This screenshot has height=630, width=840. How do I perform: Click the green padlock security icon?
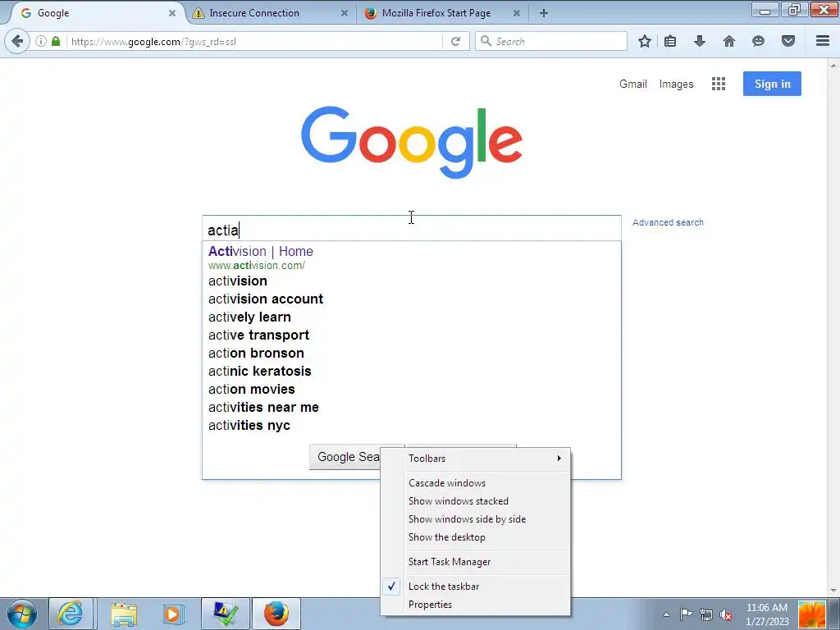pos(56,41)
